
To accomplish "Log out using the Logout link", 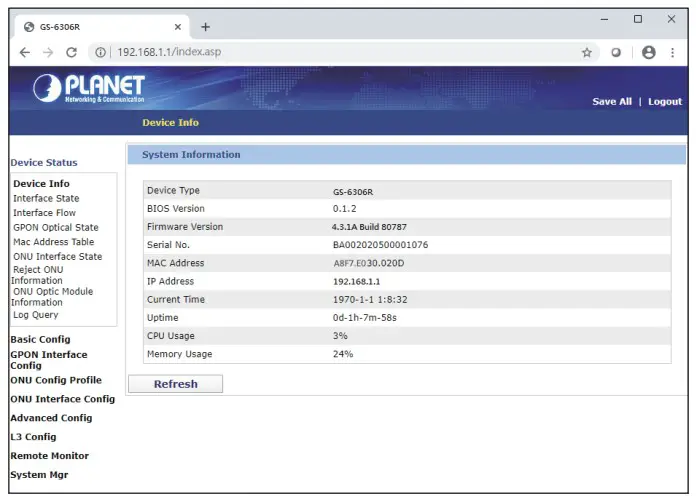I will click(x=664, y=102).
